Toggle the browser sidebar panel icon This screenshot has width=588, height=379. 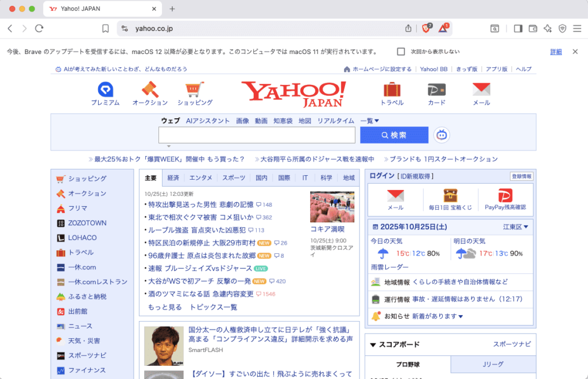coord(518,29)
